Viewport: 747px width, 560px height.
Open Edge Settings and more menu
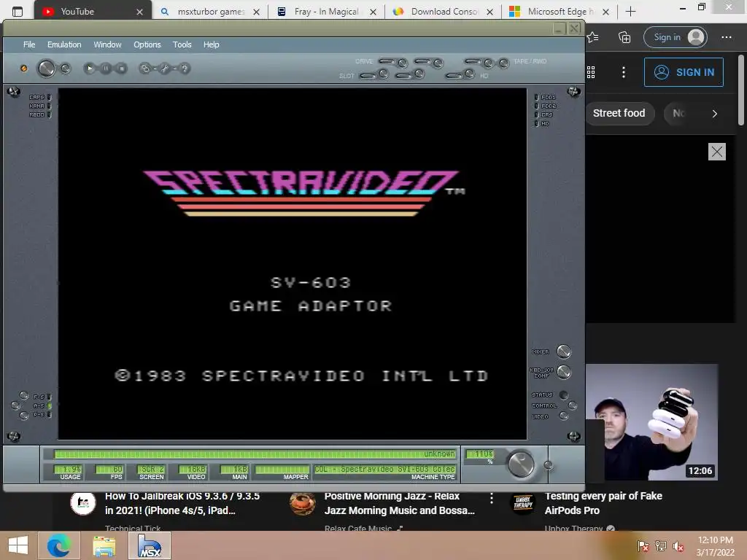click(x=726, y=37)
